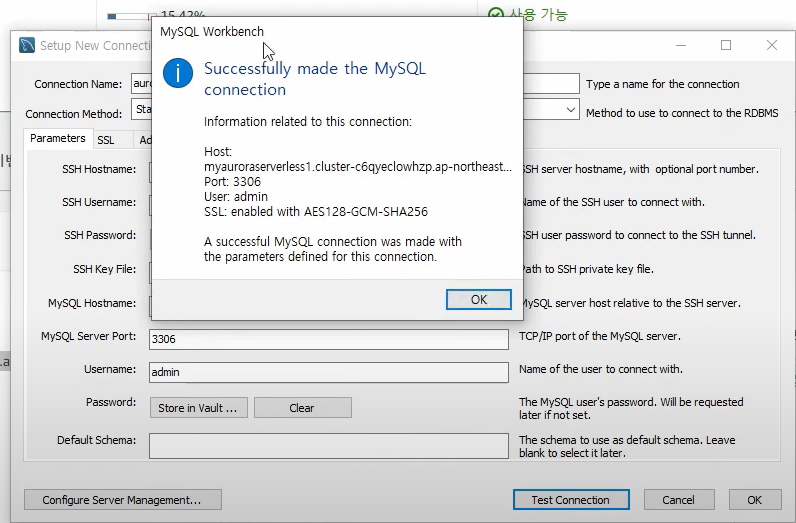Click the green check status icon in background
Viewport: 796px width, 523px height.
[x=495, y=14]
